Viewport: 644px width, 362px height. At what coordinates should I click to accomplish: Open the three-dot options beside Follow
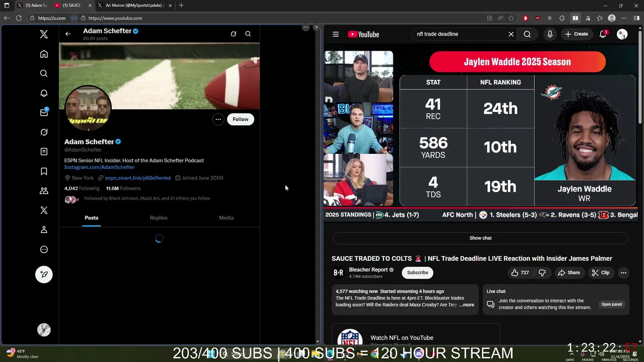pyautogui.click(x=218, y=119)
